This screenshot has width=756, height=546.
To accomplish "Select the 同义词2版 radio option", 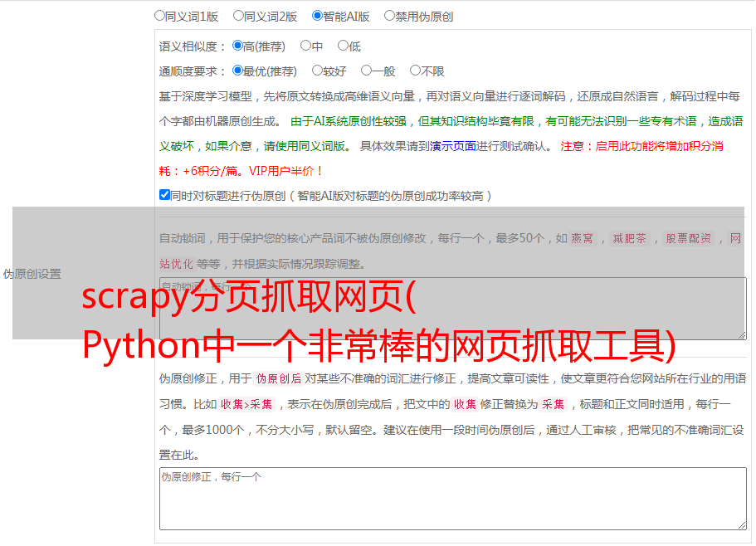I will [238, 16].
